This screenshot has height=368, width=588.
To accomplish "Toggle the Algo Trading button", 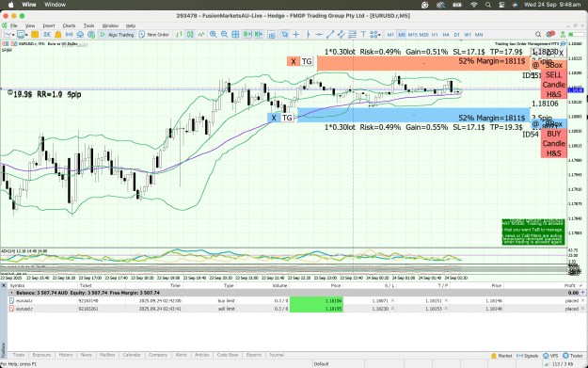I will 117,35.
